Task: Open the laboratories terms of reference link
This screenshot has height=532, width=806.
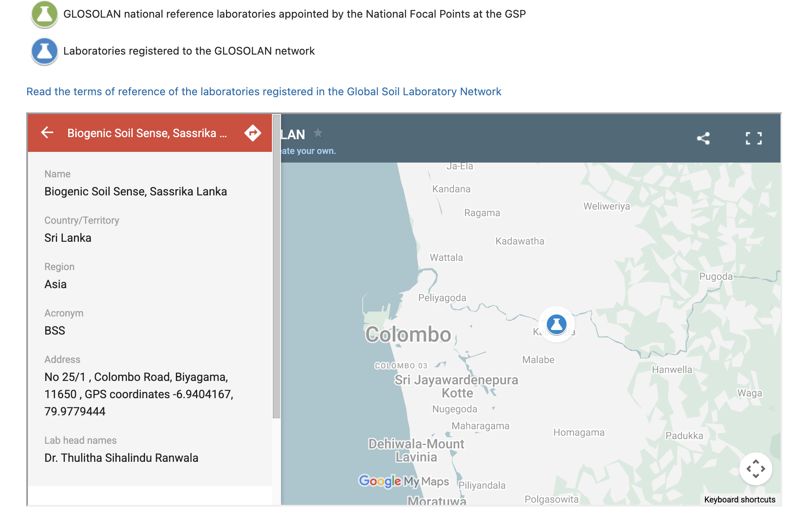Action: pyautogui.click(x=264, y=92)
